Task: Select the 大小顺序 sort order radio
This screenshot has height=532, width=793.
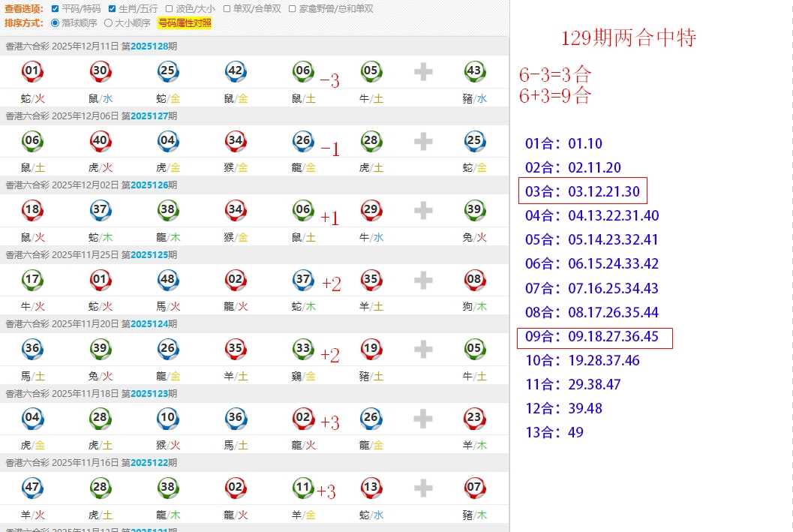Action: point(108,23)
